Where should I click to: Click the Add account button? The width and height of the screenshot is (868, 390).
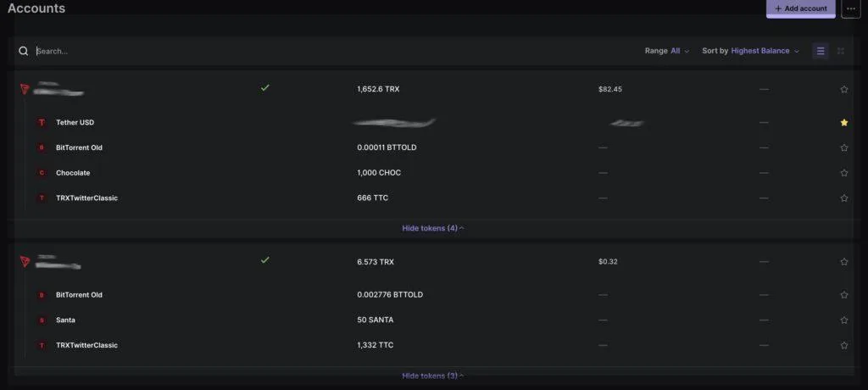800,8
